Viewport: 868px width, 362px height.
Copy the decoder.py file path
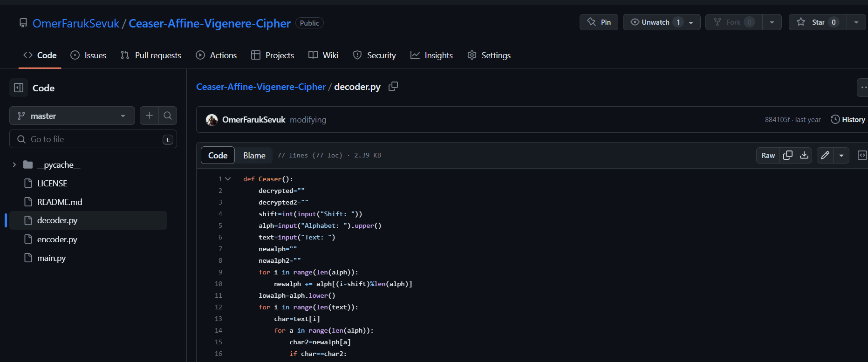(x=393, y=86)
